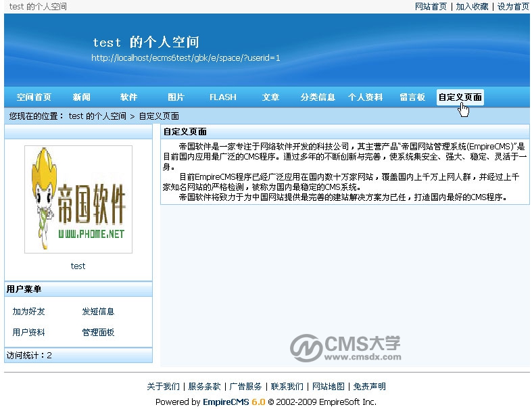Screen dimensions: 532x409
Task: Open the 关于我们 footer link
Action: click(163, 386)
